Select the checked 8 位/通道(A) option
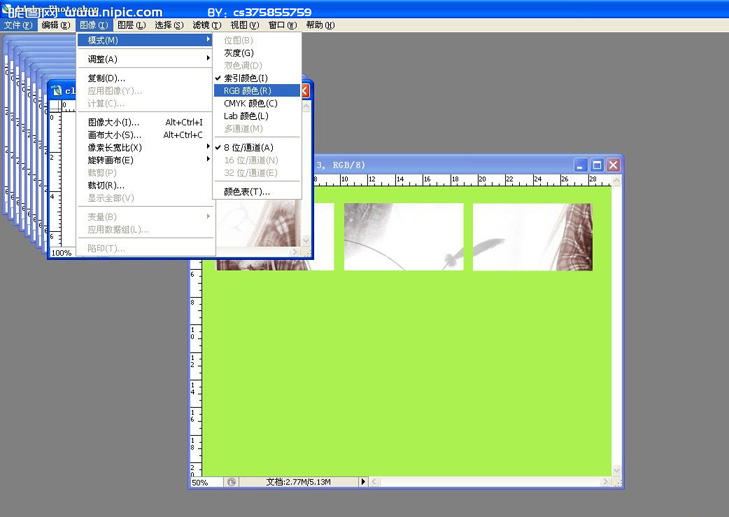 (x=257, y=147)
